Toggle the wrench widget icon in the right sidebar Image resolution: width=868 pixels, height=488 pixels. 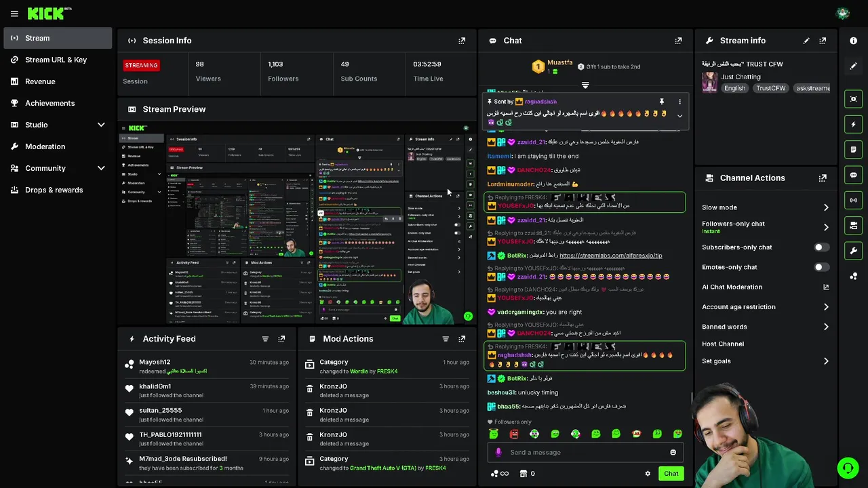tap(854, 251)
